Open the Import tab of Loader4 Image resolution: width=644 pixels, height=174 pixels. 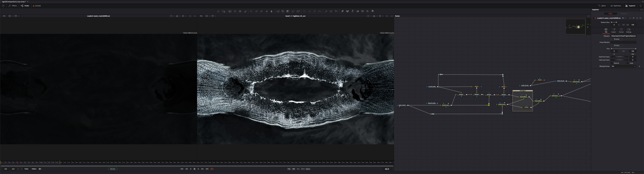coord(614,30)
